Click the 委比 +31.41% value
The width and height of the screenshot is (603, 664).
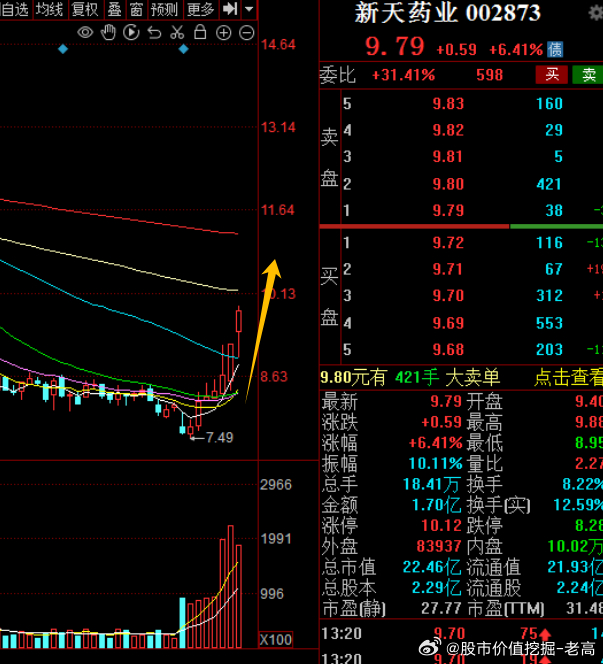point(403,75)
